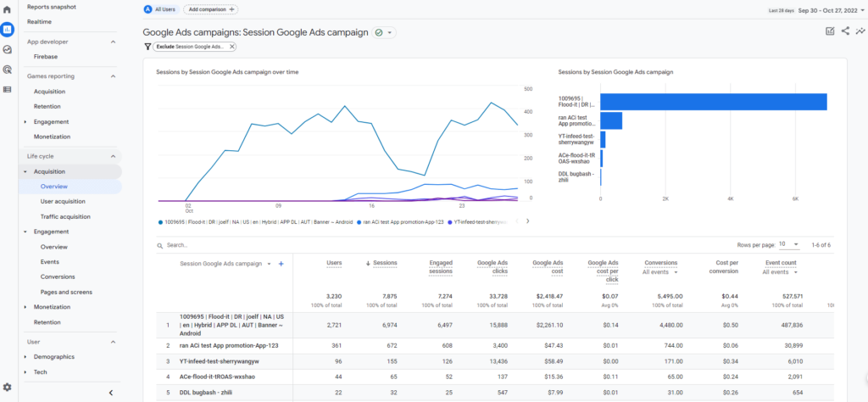Expand the Demographics item

pos(25,357)
